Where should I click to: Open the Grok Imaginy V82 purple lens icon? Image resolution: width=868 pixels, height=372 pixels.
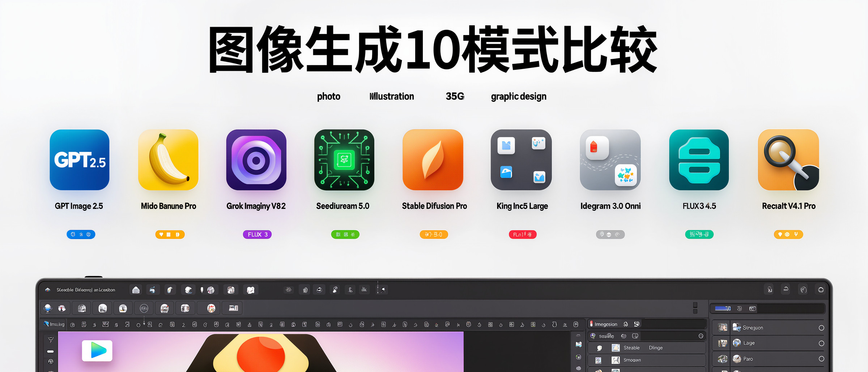pos(256,160)
